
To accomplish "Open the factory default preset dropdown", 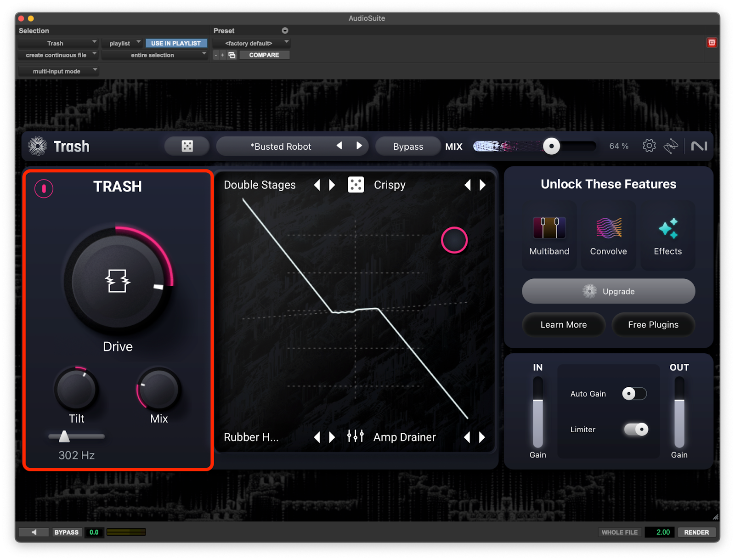I will [251, 43].
